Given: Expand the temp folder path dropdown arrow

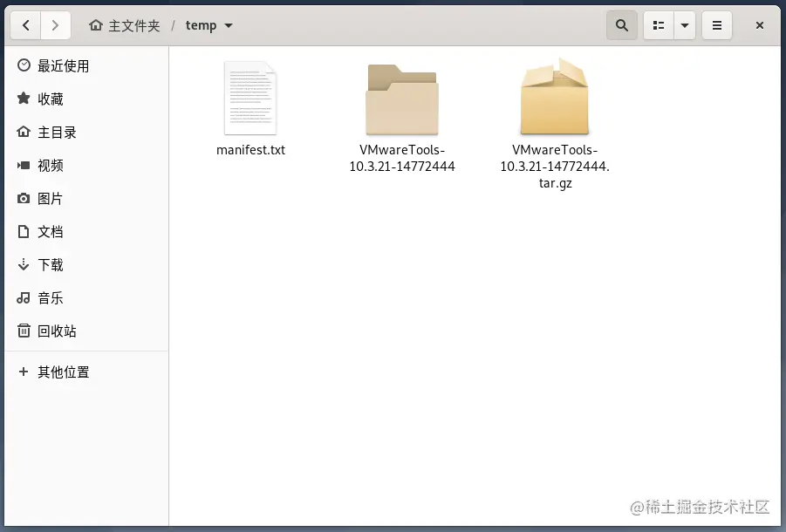Looking at the screenshot, I should [x=229, y=25].
